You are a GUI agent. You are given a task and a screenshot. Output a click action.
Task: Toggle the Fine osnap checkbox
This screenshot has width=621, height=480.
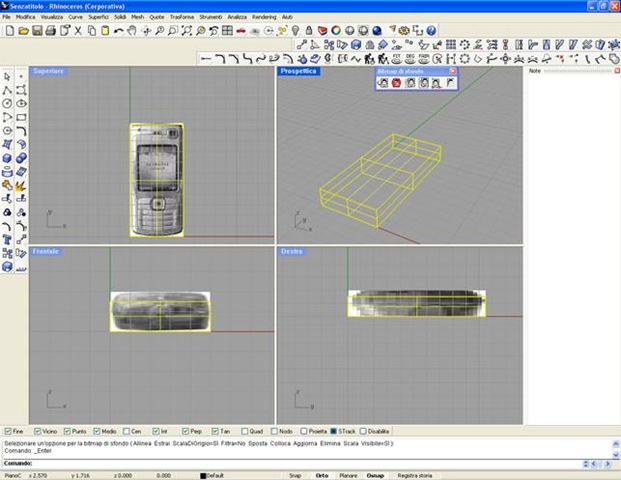(x=8, y=431)
